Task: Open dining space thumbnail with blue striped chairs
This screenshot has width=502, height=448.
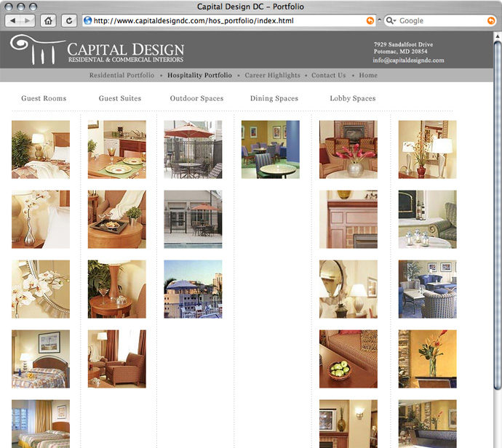Action: [271, 149]
